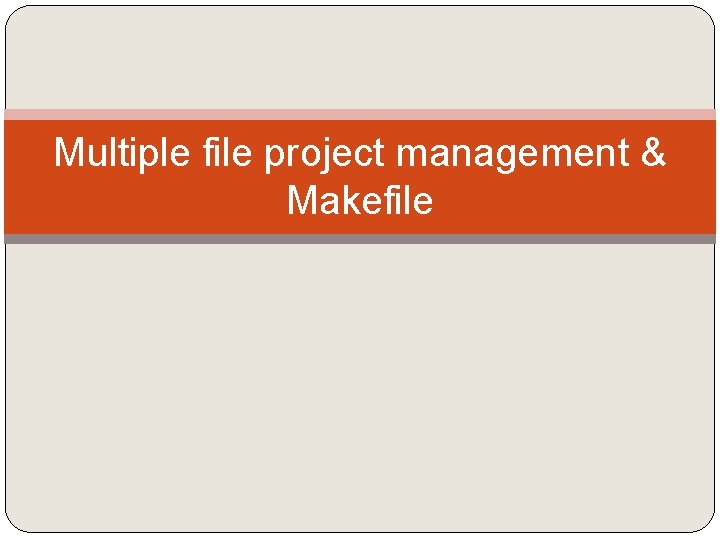Click the letter "M" starting "Multiple"

tap(68, 152)
